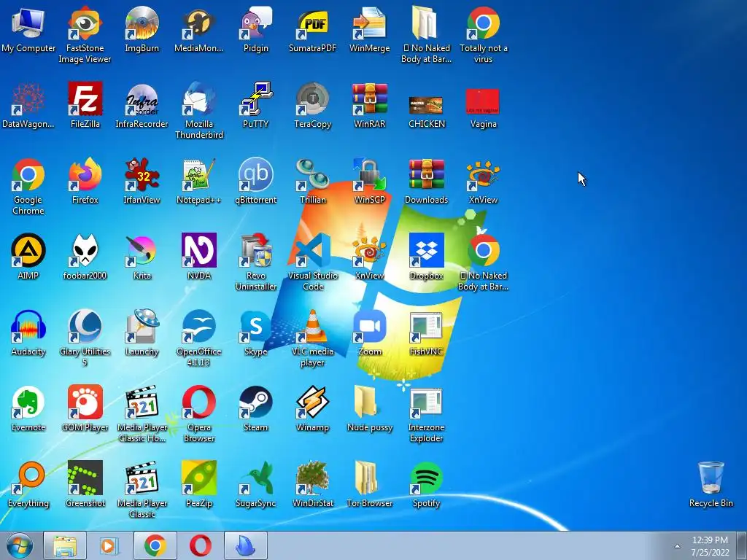Show hidden system tray icons
Screen dimensions: 747x560
click(677, 546)
